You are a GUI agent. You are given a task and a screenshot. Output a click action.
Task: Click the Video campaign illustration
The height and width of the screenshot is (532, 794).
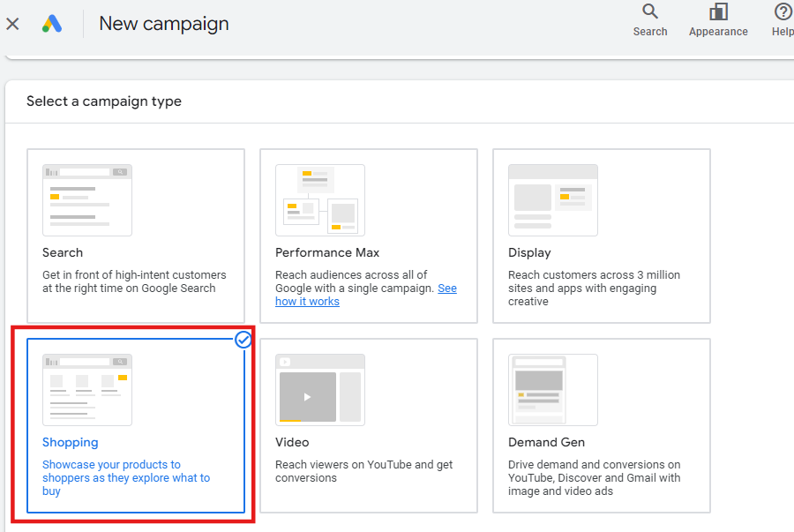[x=320, y=390]
